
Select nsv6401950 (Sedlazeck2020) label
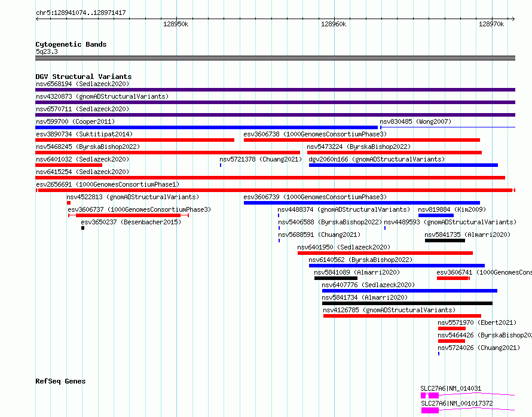coord(344,247)
